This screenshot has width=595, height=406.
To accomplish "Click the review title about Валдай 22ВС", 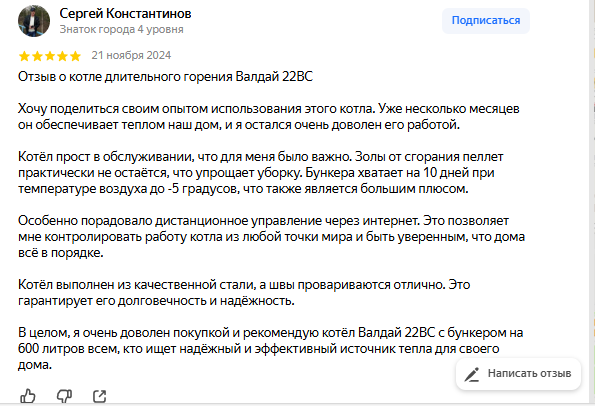I will 165,77.
